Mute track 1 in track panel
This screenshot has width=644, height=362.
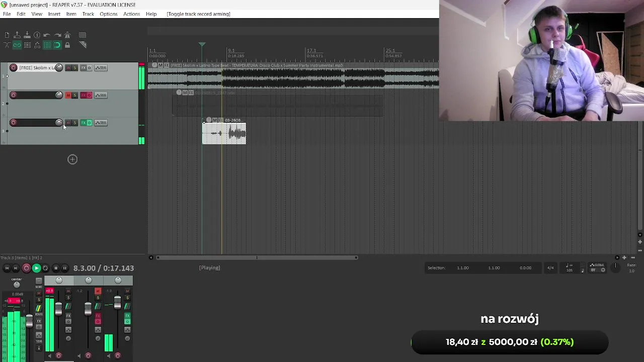point(68,68)
